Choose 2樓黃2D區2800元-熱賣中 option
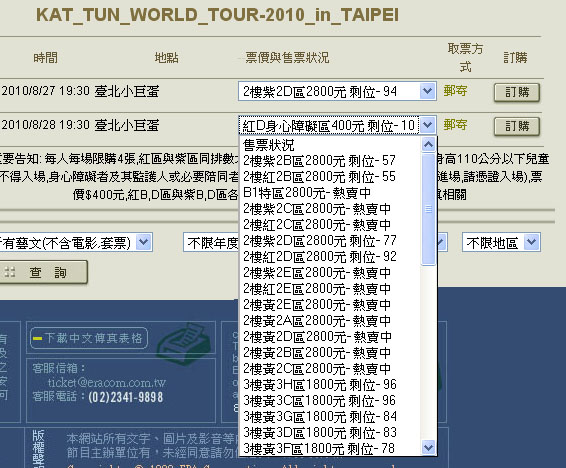Viewport: 566px width, 468px height. [x=330, y=336]
